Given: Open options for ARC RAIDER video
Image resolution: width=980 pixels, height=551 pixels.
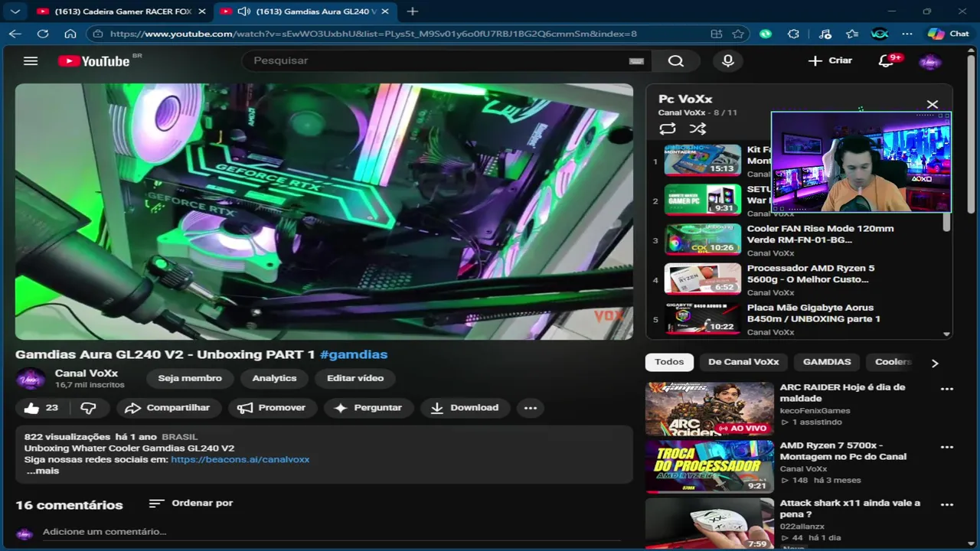Looking at the screenshot, I should 947,389.
